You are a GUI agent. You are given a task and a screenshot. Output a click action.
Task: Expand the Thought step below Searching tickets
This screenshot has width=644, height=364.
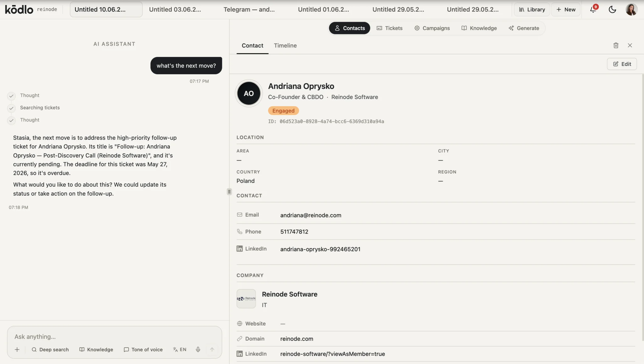click(30, 120)
